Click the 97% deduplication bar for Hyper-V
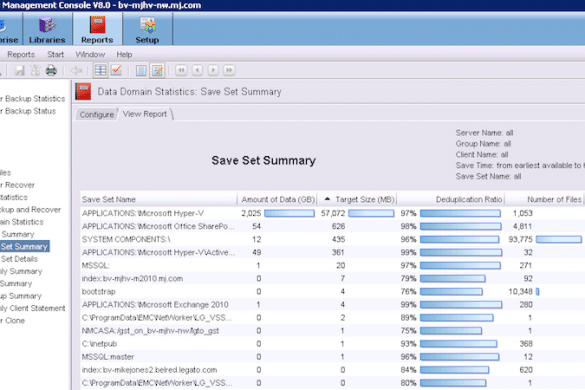 click(x=460, y=213)
